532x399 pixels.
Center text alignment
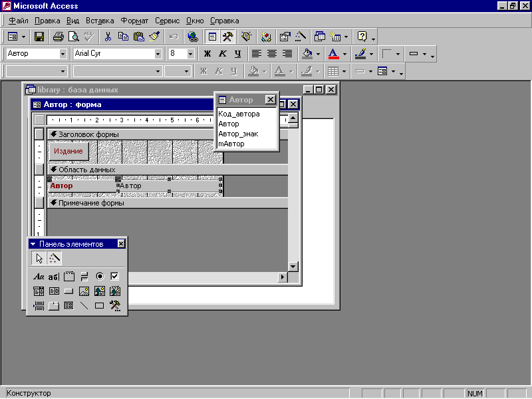pyautogui.click(x=272, y=54)
